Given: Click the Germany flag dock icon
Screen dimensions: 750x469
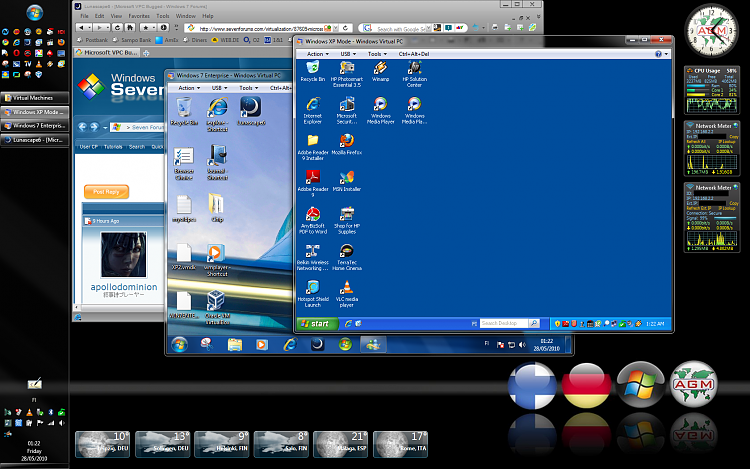Looking at the screenshot, I should click(586, 385).
